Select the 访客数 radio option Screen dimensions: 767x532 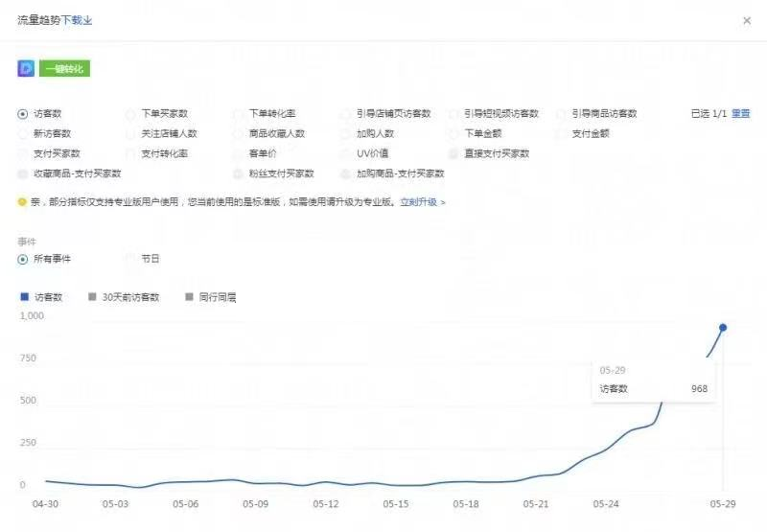[x=22, y=114]
